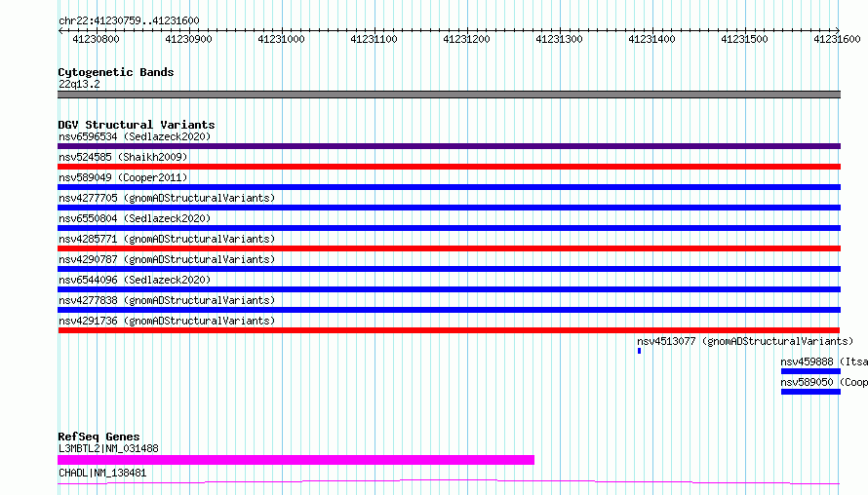Click the magenta L3MBTL2 gene bar
The width and height of the screenshot is (868, 495).
(x=296, y=460)
